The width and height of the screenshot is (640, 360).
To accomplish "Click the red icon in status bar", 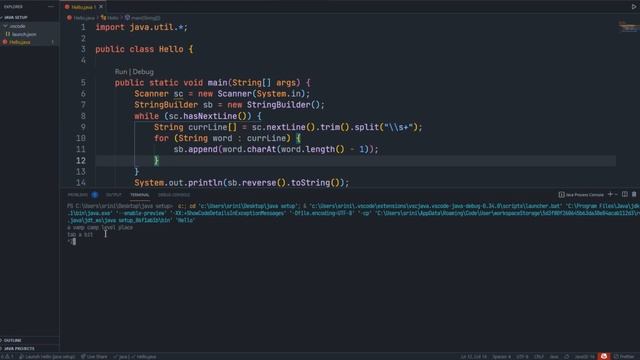I will pyautogui.click(x=604, y=356).
